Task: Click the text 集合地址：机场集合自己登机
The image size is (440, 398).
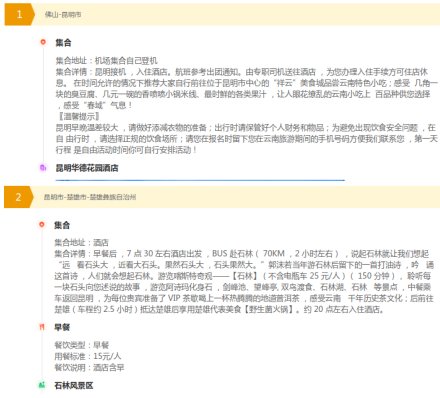Action: point(106,61)
